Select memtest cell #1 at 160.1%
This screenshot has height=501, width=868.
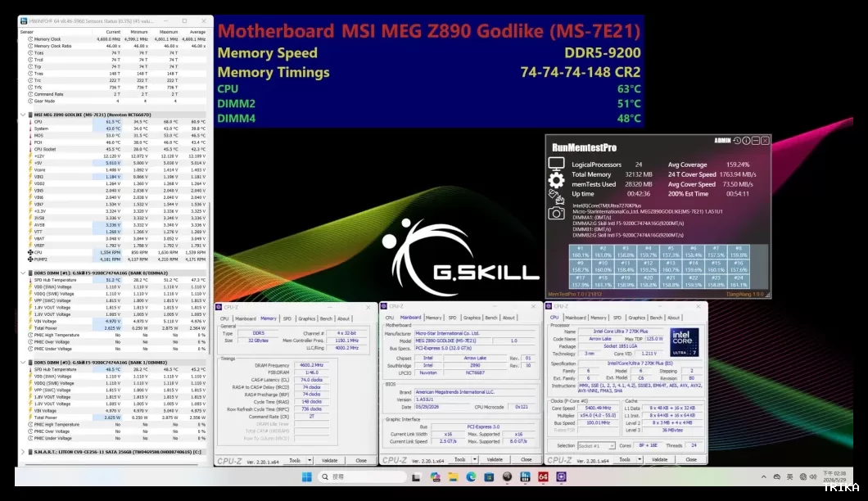tap(580, 252)
